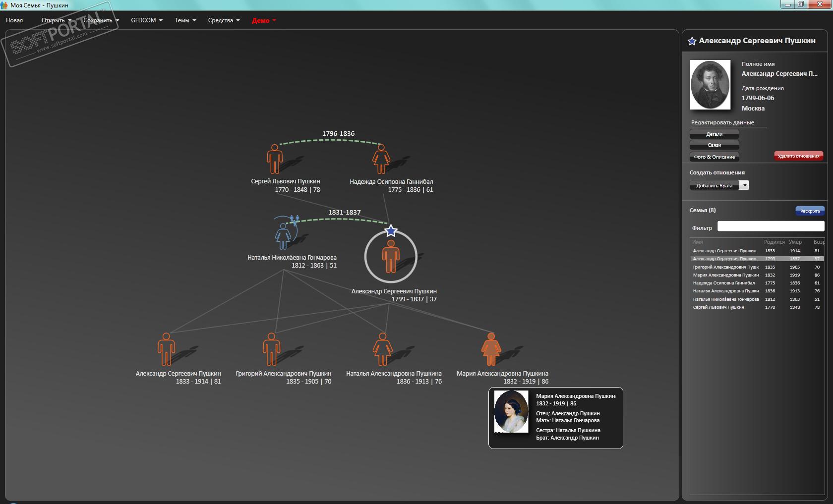Click the Семья (8) heading
833x504 pixels.
pos(703,210)
